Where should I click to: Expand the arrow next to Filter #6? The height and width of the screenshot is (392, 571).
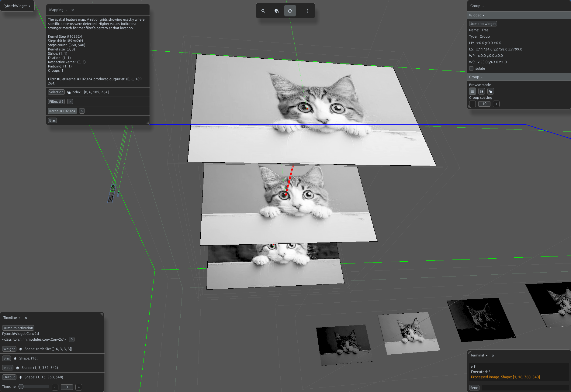click(70, 102)
